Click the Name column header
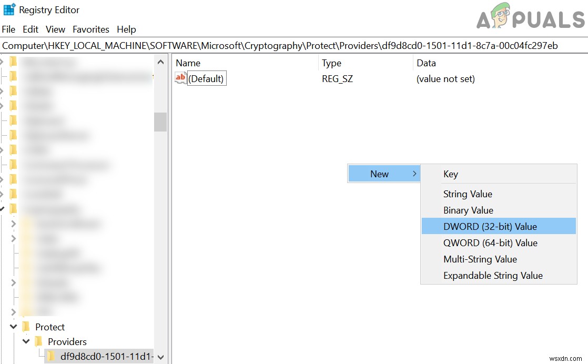 [188, 63]
